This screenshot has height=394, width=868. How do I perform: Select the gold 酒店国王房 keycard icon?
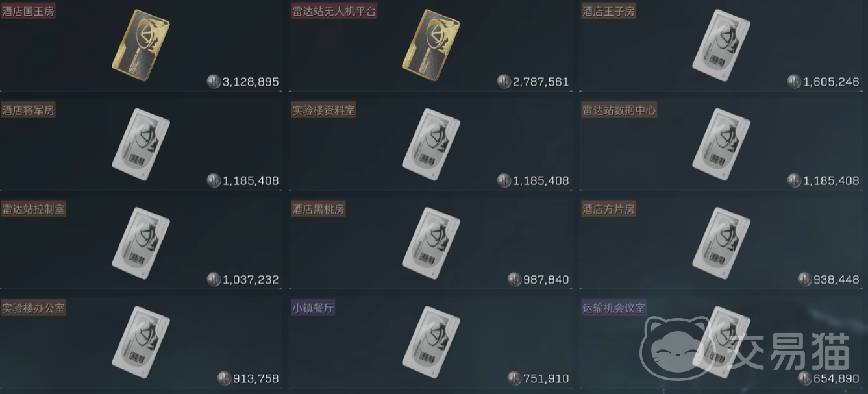pyautogui.click(x=142, y=45)
